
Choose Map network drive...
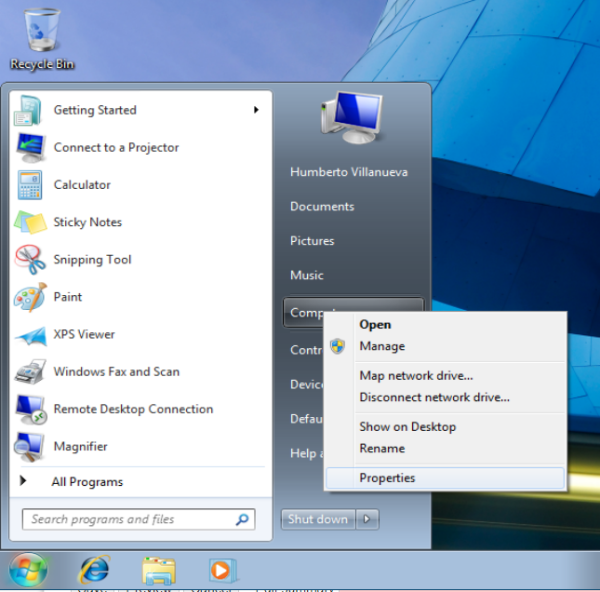click(445, 376)
